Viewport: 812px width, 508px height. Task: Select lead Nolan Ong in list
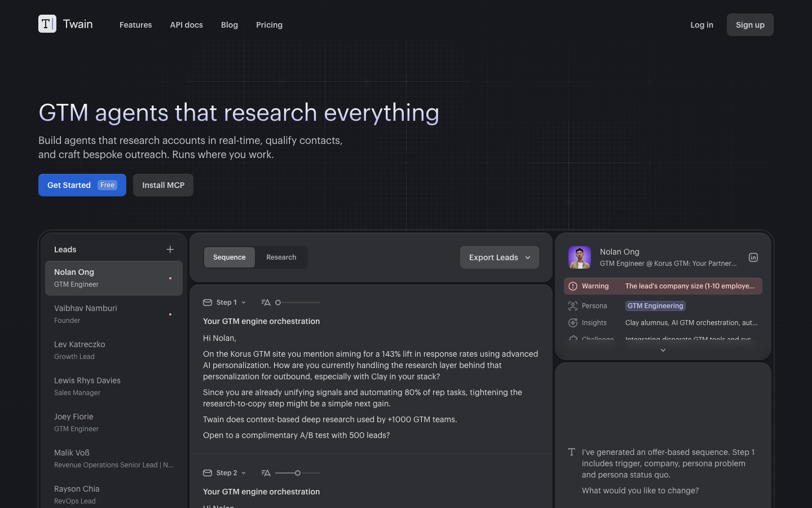(114, 278)
